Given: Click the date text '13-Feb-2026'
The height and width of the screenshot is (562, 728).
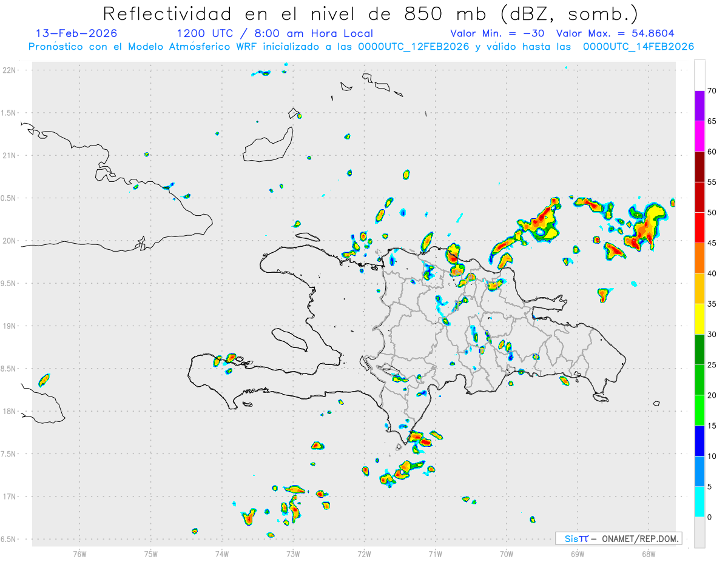Looking at the screenshot, I should tap(76, 33).
